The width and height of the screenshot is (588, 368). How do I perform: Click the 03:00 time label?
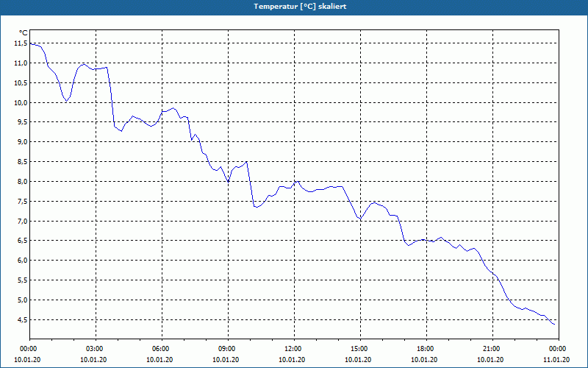(x=96, y=349)
